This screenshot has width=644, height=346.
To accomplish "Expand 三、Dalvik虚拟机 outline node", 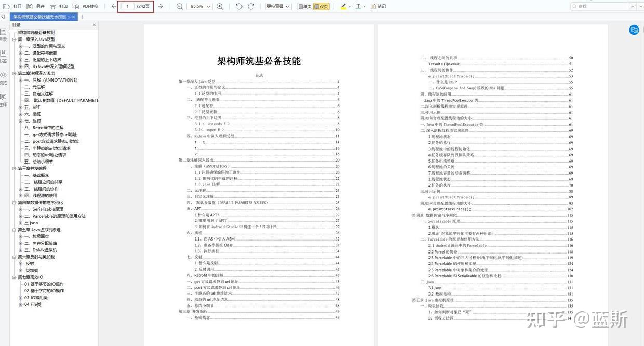I will 21,250.
